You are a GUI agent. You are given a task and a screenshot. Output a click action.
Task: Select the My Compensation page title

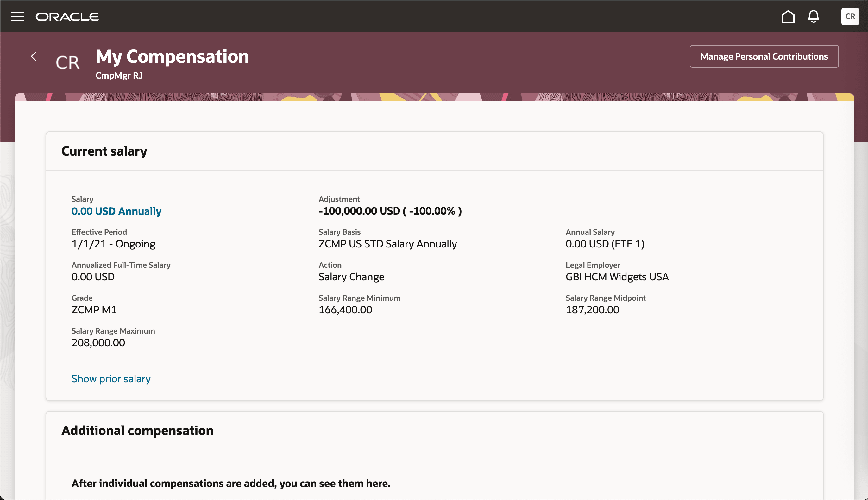pos(172,57)
